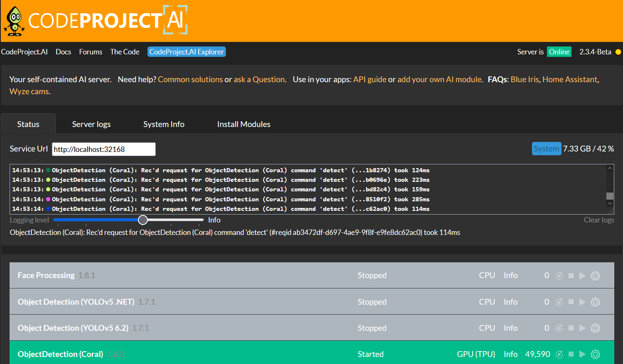Click the 2.3.4-Beta version text
Viewport: 623px width, 364px height.
595,52
